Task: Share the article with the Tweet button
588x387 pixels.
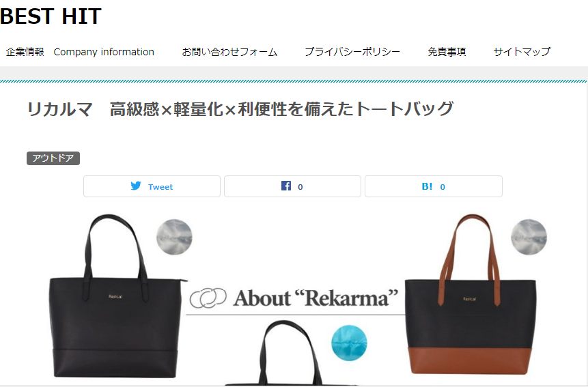Action: pos(152,186)
